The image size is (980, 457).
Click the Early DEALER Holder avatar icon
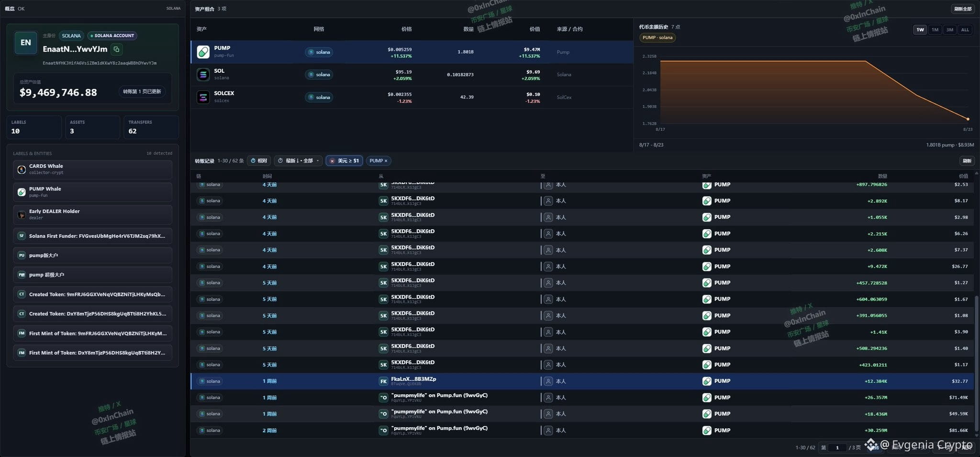22,214
